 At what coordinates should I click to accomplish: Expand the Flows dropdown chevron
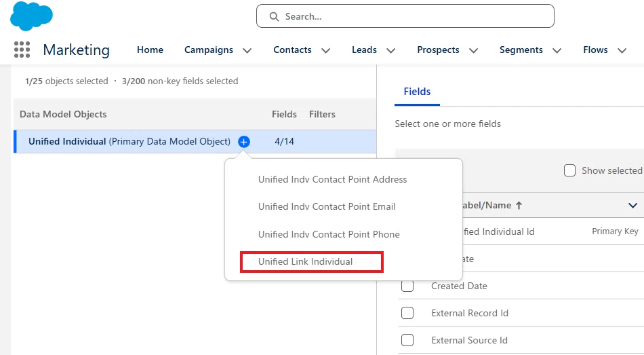622,51
